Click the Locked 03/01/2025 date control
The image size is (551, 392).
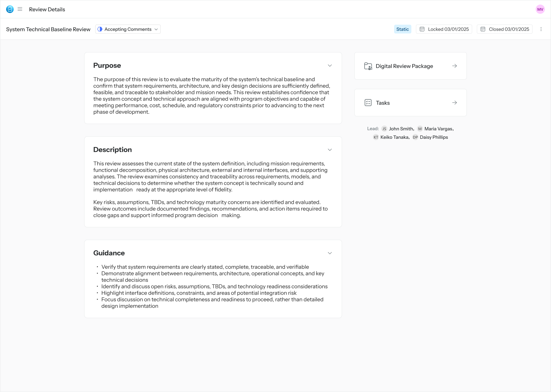[444, 29]
